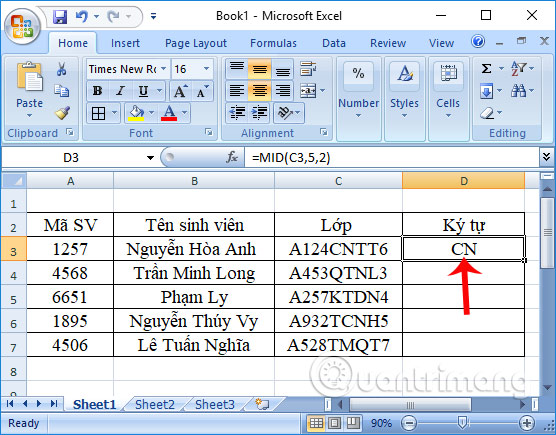Click the Cut scissors icon
556x435 pixels.
[x=61, y=69]
